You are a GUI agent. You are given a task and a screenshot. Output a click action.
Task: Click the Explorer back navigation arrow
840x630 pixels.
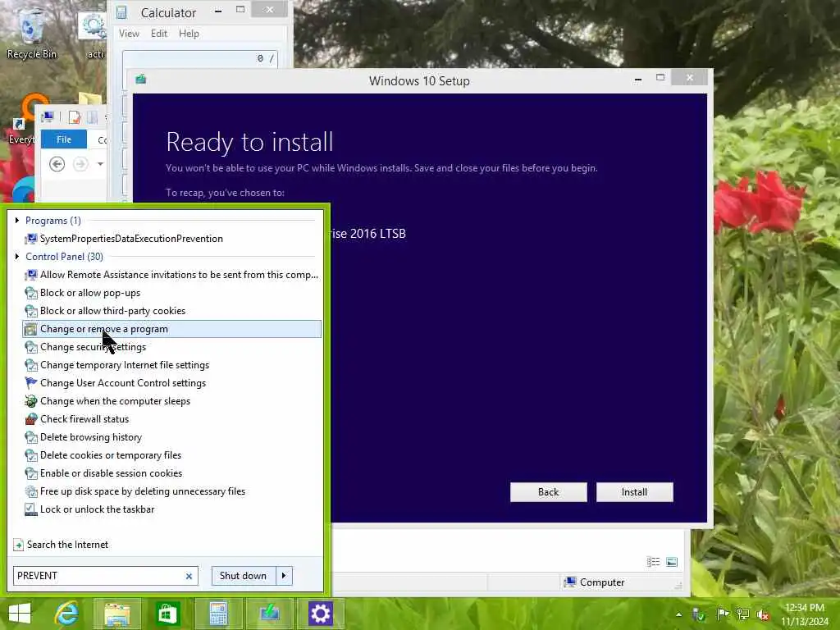(57, 164)
